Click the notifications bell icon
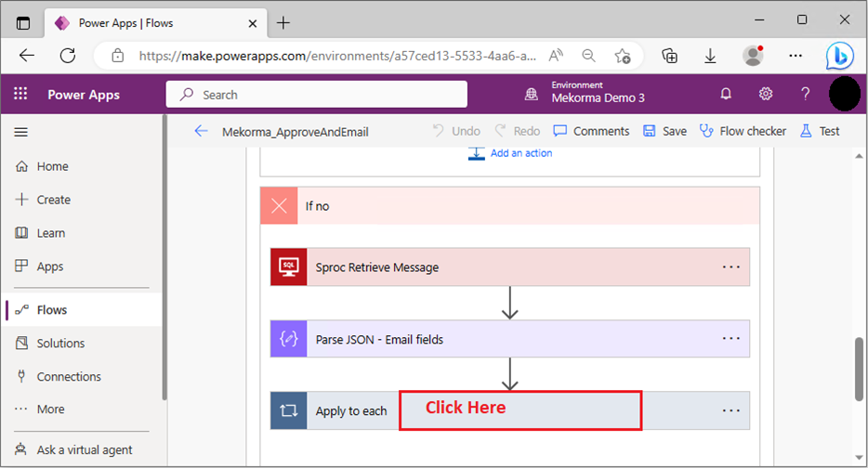868x468 pixels. click(726, 94)
